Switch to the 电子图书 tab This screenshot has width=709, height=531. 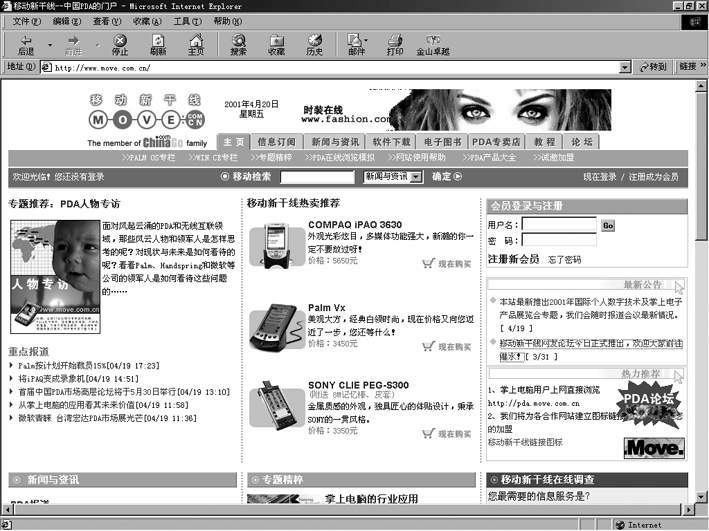click(x=443, y=142)
